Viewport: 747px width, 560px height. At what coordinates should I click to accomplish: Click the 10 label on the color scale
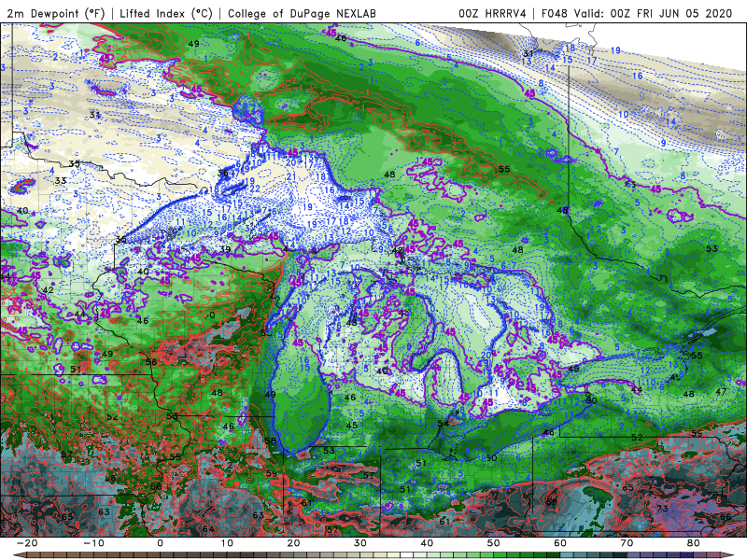click(x=227, y=543)
